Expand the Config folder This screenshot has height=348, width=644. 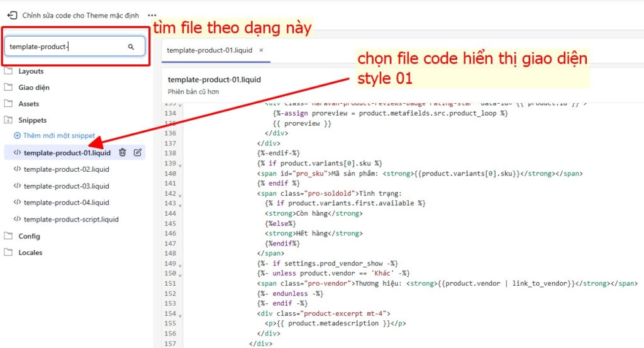(x=29, y=236)
